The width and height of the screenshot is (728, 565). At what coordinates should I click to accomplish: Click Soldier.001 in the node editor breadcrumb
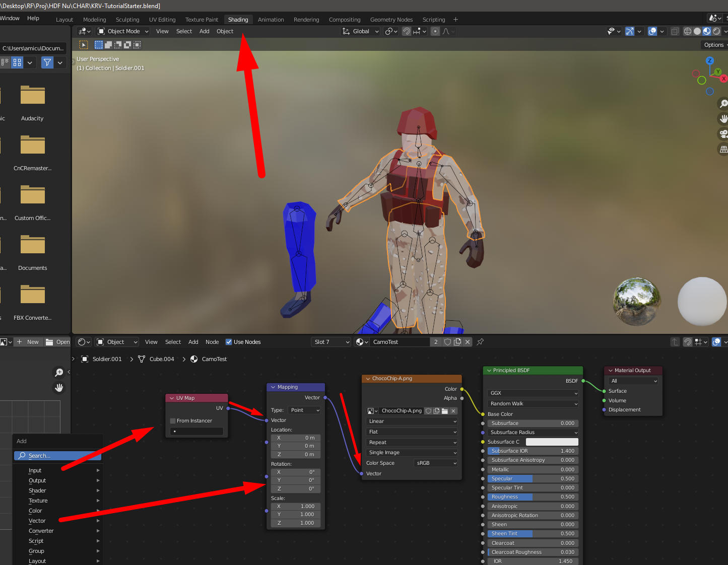pyautogui.click(x=107, y=359)
